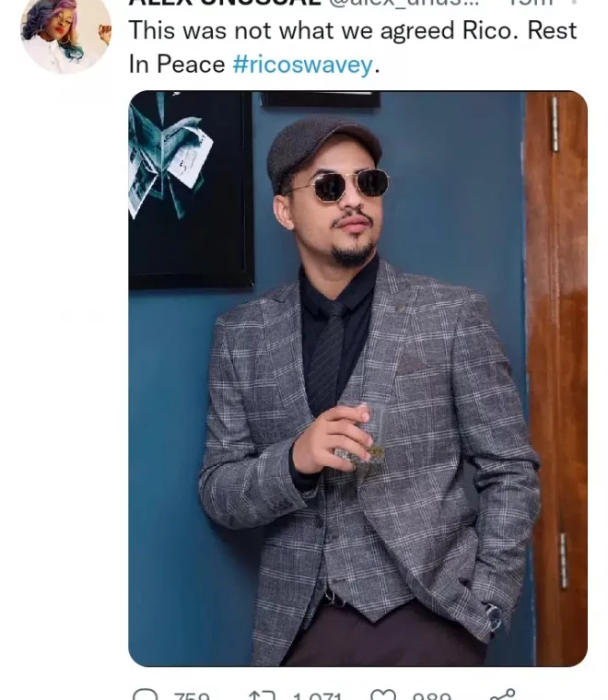Image resolution: width=608 pixels, height=700 pixels.
Task: Like the tweet with the heart icon
Action: point(383,695)
